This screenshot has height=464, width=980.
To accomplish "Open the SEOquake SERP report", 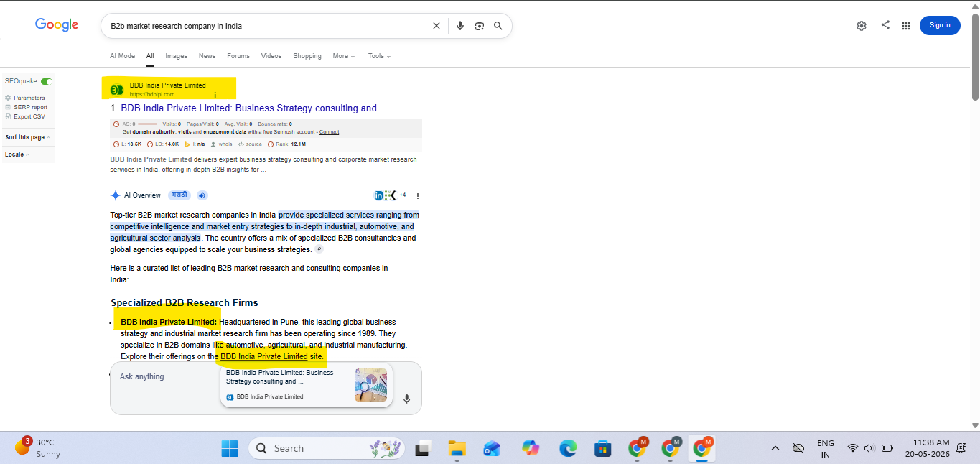I will 26,107.
